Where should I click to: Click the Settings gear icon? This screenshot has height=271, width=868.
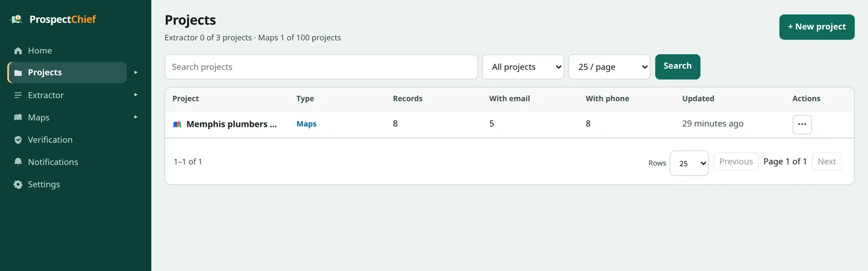[x=18, y=184]
